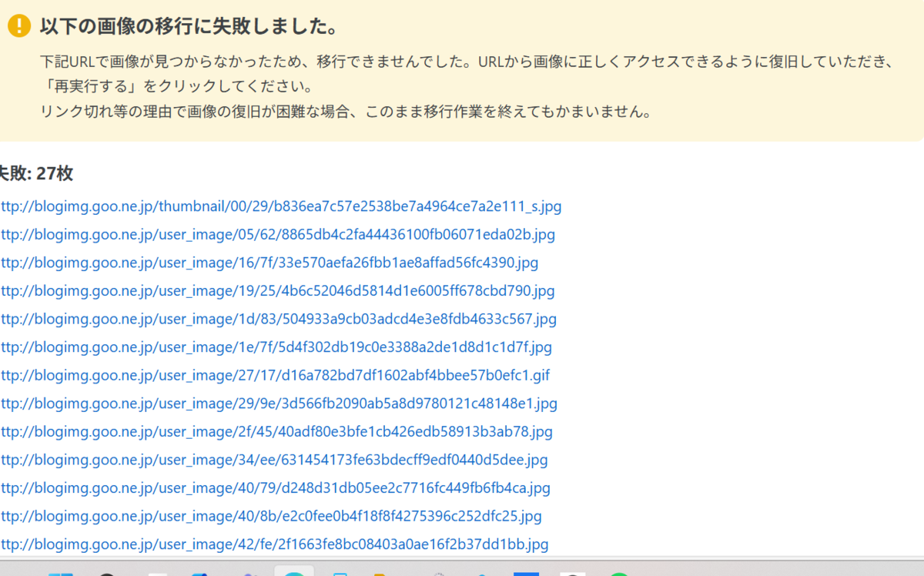
Task: Click the heading 以下の画像の移行に失敗しました。
Action: point(189,26)
